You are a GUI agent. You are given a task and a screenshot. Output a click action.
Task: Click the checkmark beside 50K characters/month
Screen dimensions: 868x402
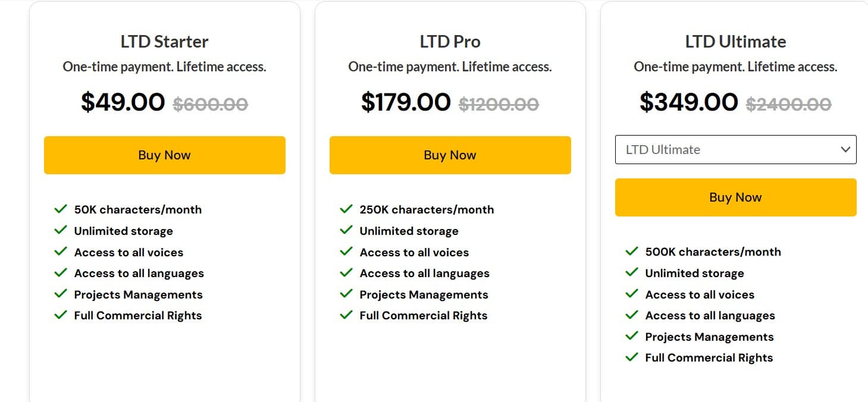tap(61, 209)
